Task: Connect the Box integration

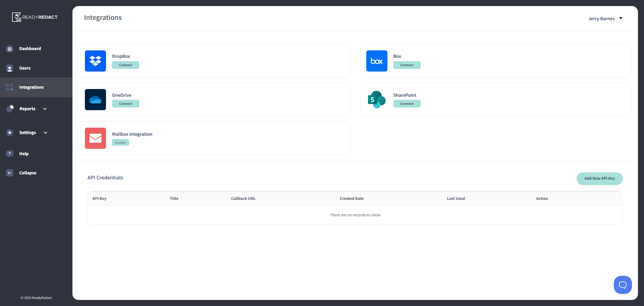Action: pos(407,65)
